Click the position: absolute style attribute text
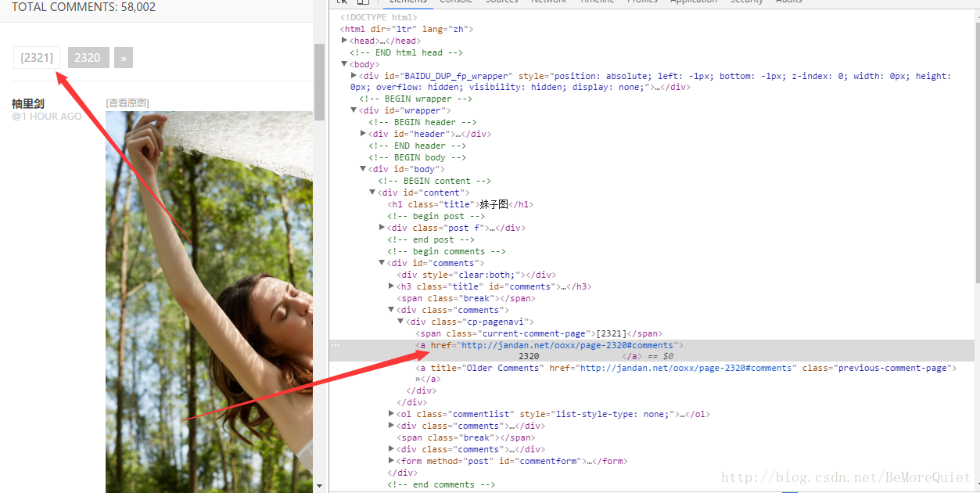The image size is (980, 493). pos(601,76)
